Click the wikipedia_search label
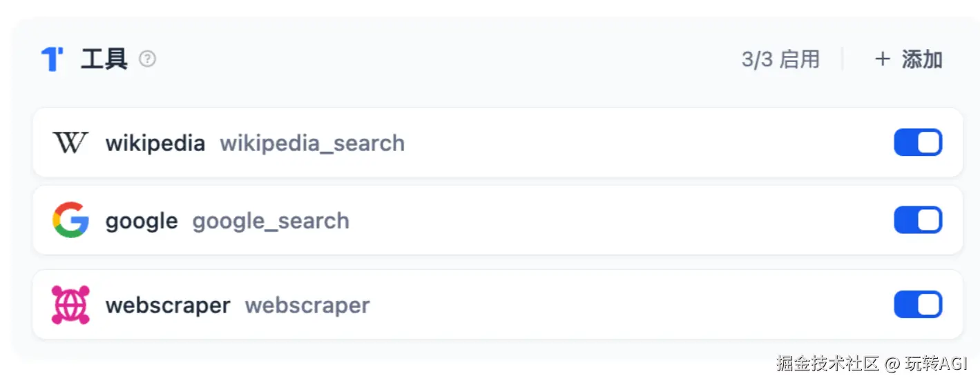Screen dimensions: 980x385 coord(312,144)
